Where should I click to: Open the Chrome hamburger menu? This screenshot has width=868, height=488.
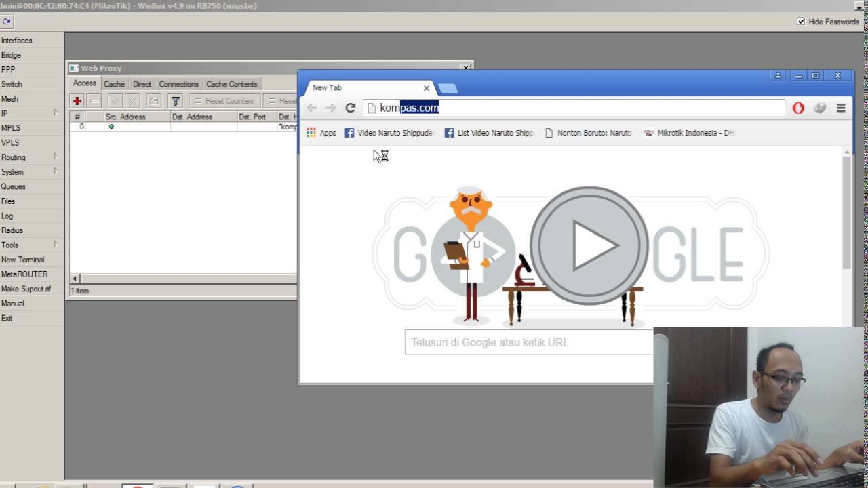click(x=841, y=108)
